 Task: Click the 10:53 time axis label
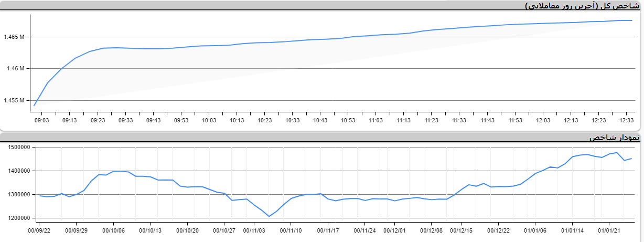point(348,121)
